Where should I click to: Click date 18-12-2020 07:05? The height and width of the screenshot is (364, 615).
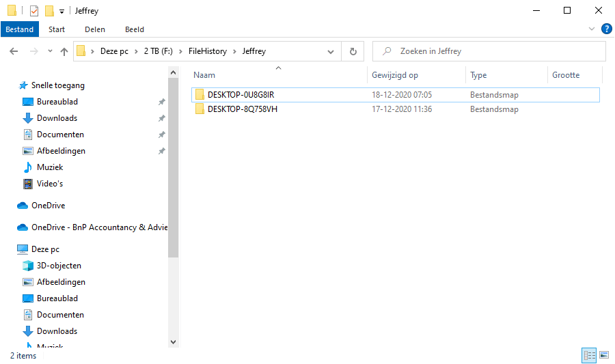(x=402, y=95)
